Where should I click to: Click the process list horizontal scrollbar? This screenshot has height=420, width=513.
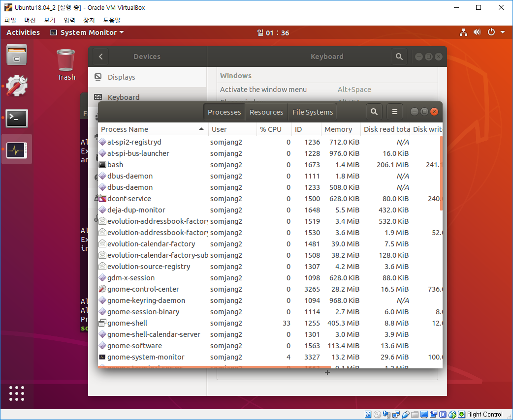pyautogui.click(x=214, y=367)
